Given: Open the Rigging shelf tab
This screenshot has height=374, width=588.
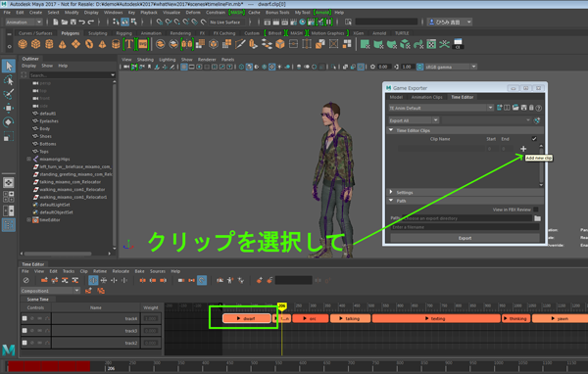Looking at the screenshot, I should coord(123,33).
